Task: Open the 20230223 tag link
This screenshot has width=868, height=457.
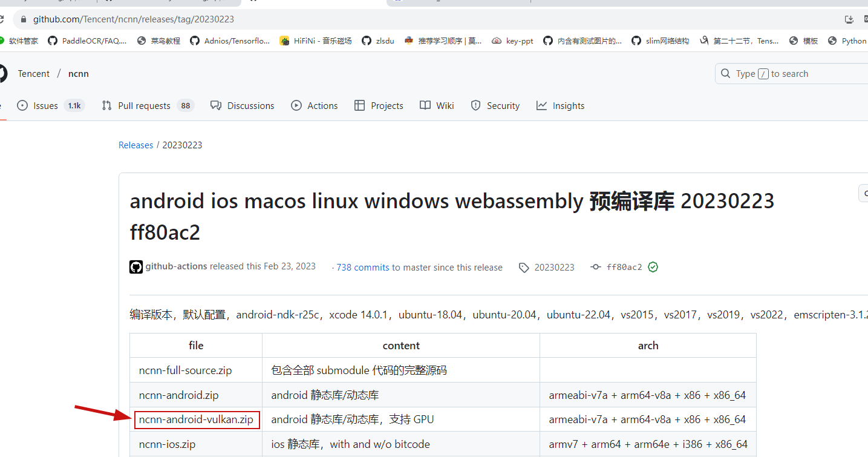Action: pyautogui.click(x=554, y=268)
